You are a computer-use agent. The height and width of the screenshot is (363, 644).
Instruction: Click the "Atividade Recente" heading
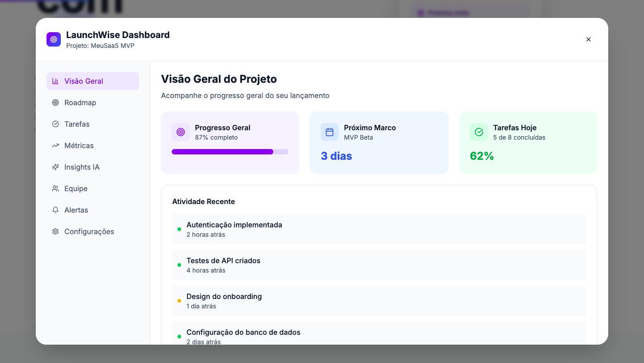(x=203, y=201)
